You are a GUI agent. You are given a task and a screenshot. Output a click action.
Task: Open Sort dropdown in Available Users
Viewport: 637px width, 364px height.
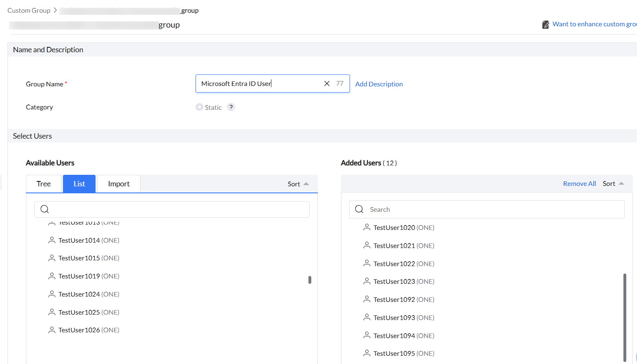click(x=298, y=184)
